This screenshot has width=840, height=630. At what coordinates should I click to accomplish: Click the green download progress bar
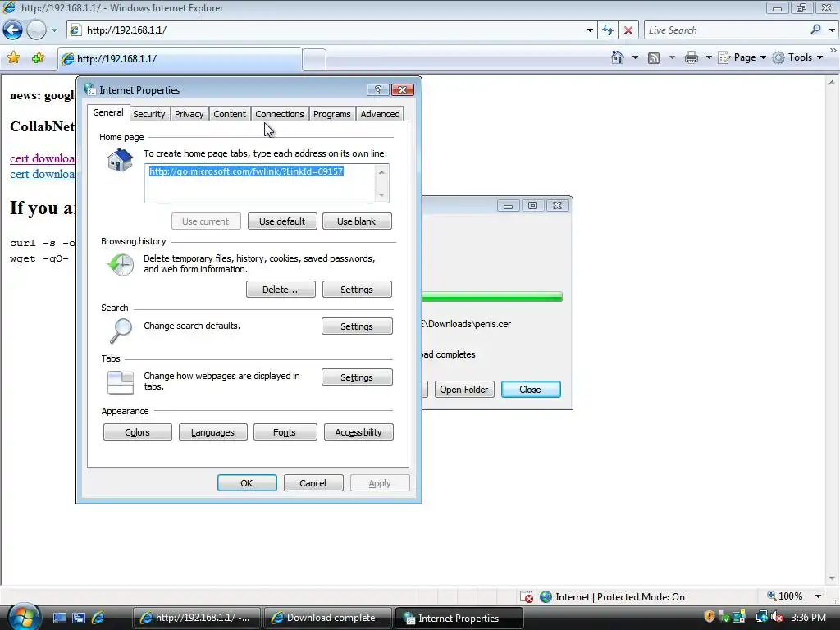coord(492,297)
